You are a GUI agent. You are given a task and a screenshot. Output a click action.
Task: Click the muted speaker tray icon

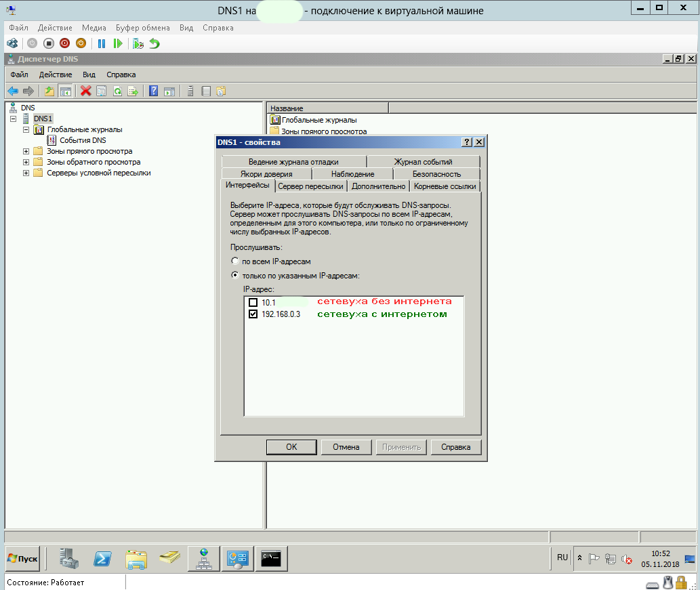pyautogui.click(x=626, y=559)
